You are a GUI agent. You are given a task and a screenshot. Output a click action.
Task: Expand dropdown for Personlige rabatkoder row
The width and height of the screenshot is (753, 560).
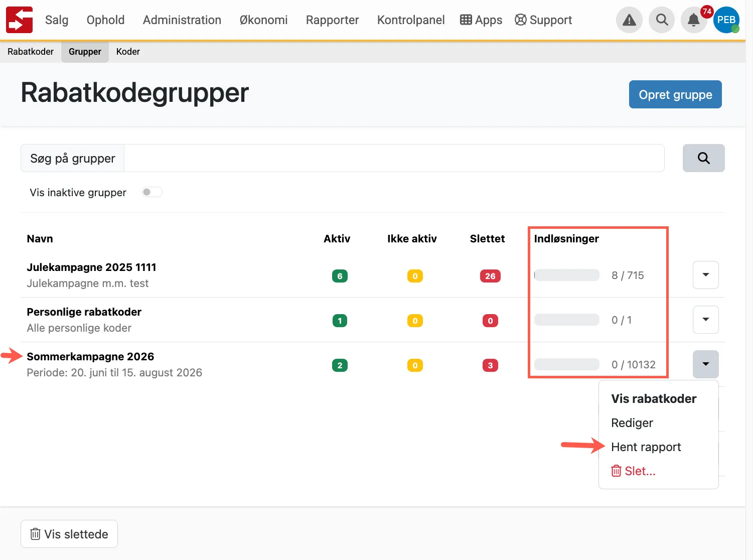[705, 320]
